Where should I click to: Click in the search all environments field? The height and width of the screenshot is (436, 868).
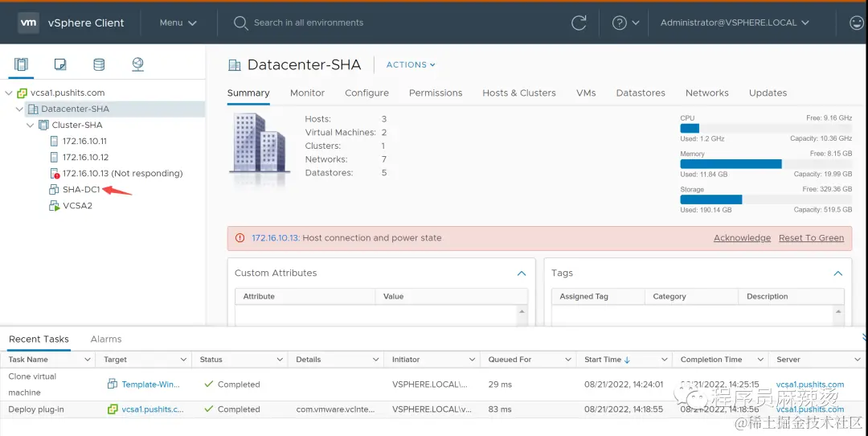309,23
